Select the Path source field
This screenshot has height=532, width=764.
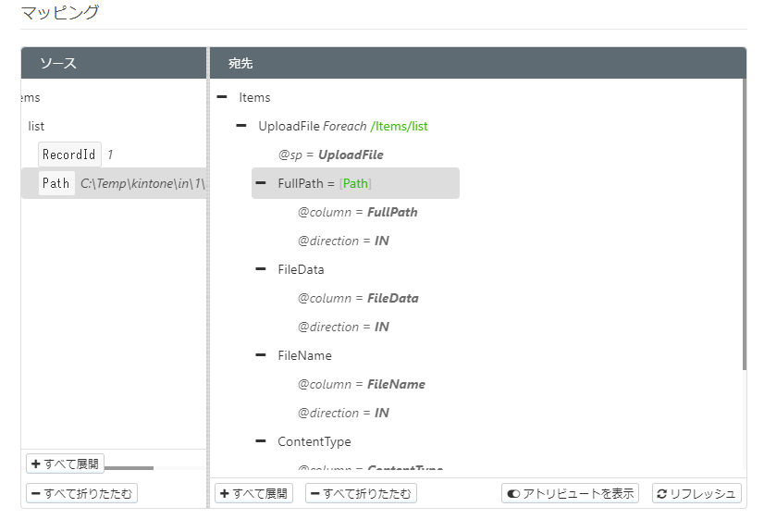click(55, 183)
